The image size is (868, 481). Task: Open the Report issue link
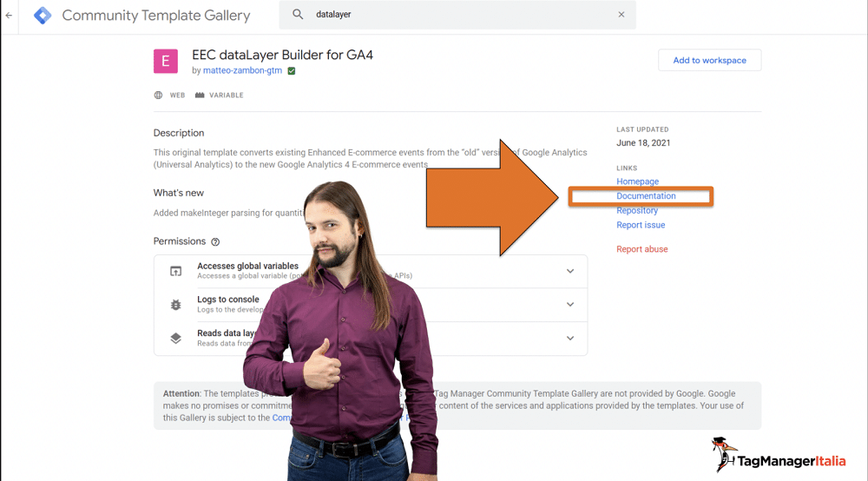(x=641, y=225)
